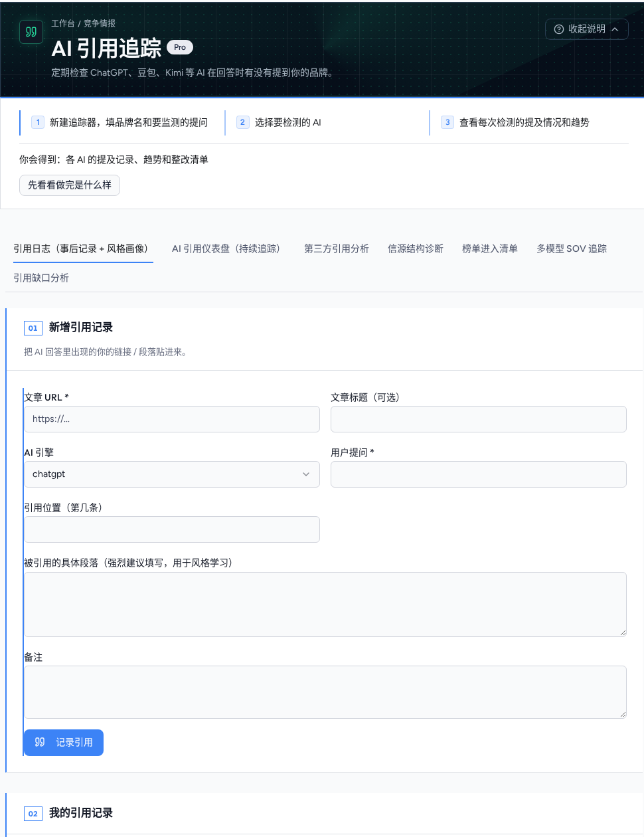Click step 3 text 查看每次检测的提及情况和趋势
This screenshot has width=644, height=837.
click(x=524, y=122)
